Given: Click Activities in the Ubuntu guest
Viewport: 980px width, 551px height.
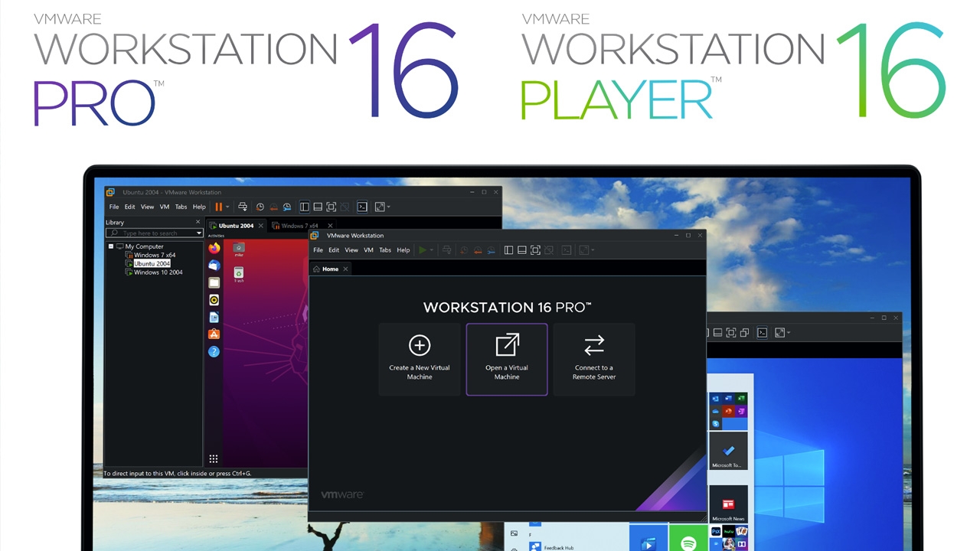Looking at the screenshot, I should [216, 236].
